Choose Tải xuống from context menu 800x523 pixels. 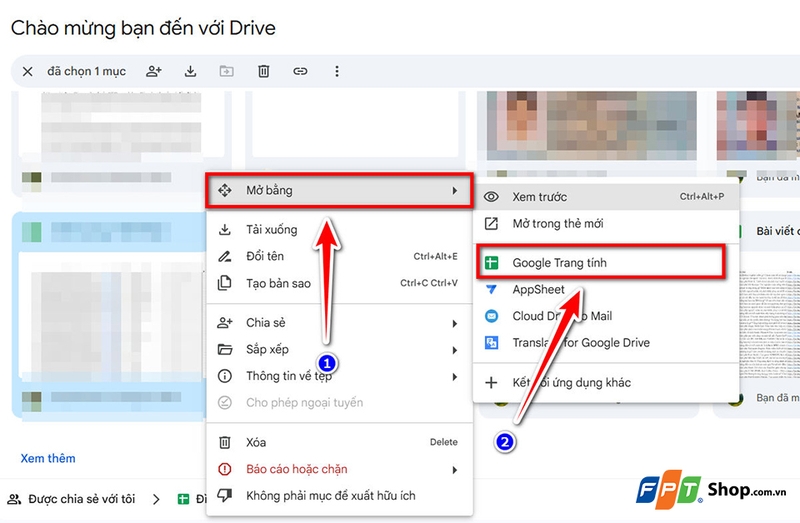point(339,230)
